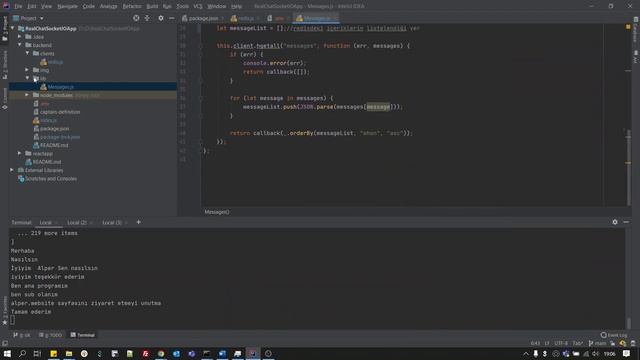Expand the .idea folder arrow
The width and height of the screenshot is (640, 360).
click(x=20, y=37)
